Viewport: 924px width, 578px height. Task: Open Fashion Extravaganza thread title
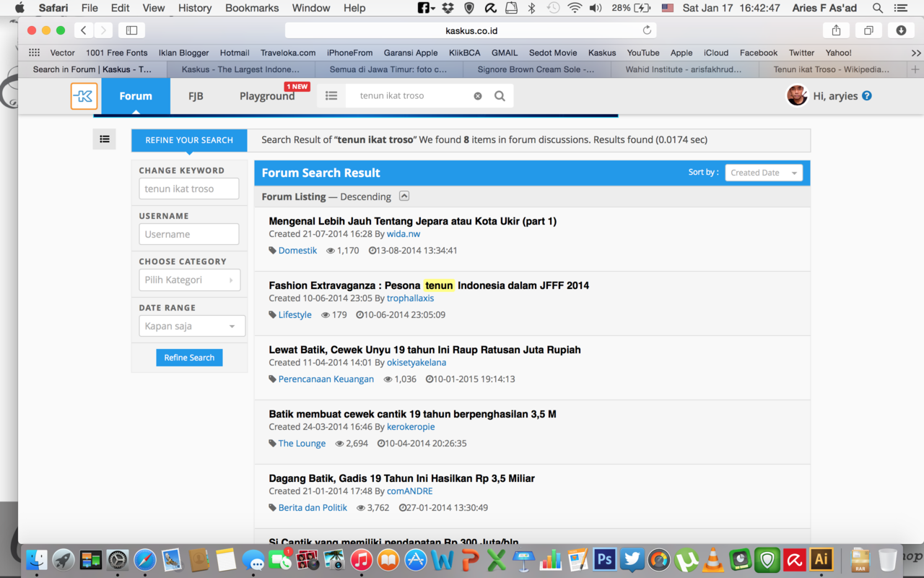coord(429,285)
